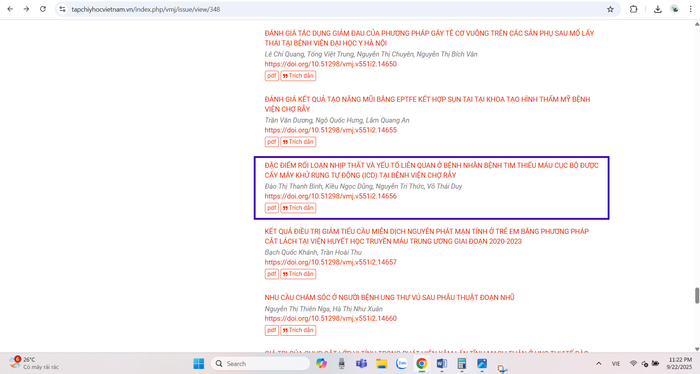Open the Windows Start menu
This screenshot has width=700, height=374.
(199, 364)
